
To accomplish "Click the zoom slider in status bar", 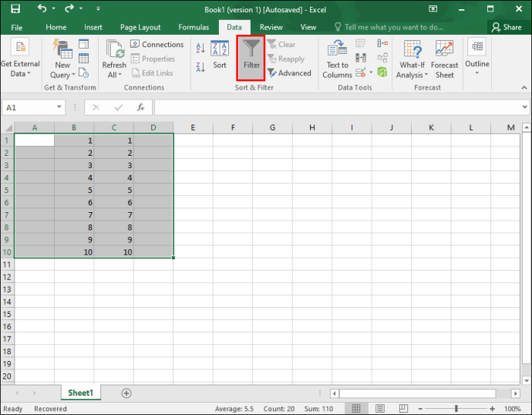I will [x=456, y=409].
